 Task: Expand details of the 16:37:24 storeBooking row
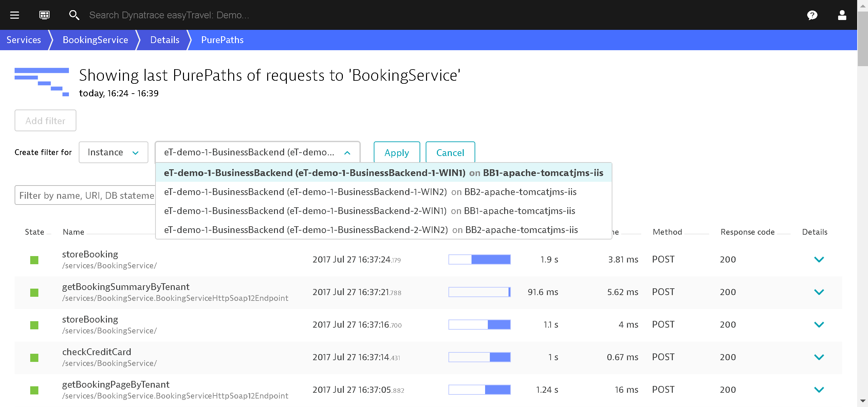pos(819,259)
